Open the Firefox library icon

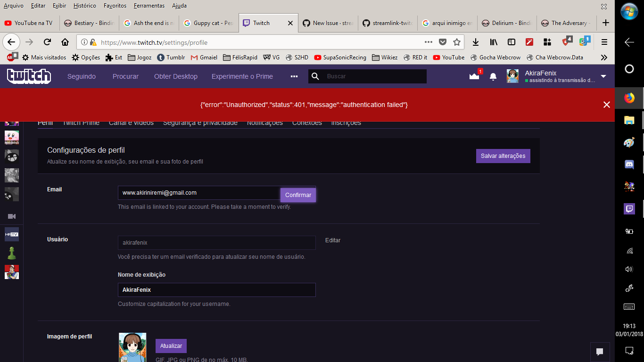tap(493, 42)
